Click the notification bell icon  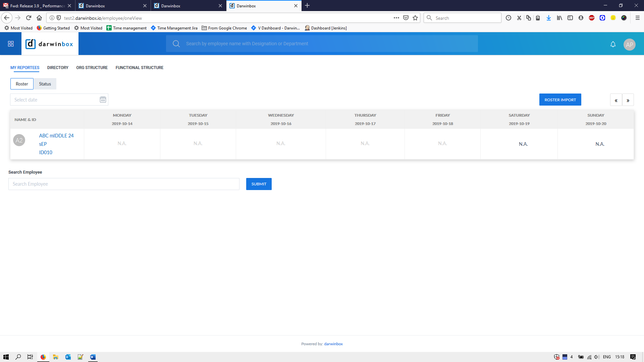(x=613, y=44)
